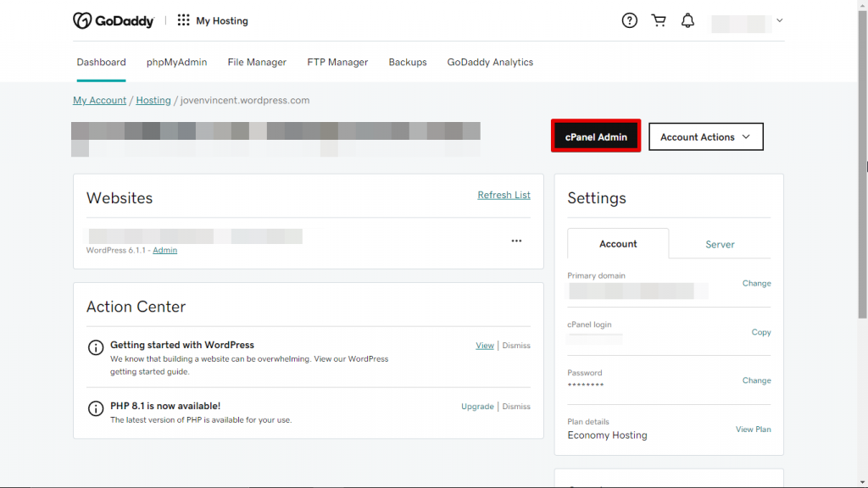This screenshot has height=488, width=868.
Task: Click the cPanel Admin button
Action: [x=596, y=136]
